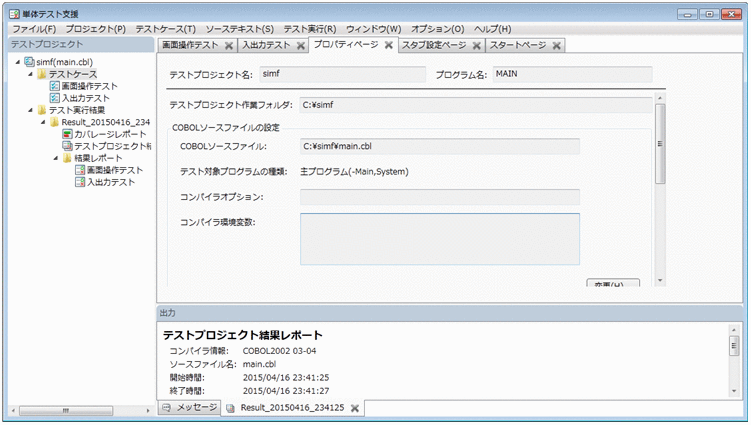The width and height of the screenshot is (751, 425).
Task: Click the 単体テスト支援 title bar app icon
Action: click(14, 14)
